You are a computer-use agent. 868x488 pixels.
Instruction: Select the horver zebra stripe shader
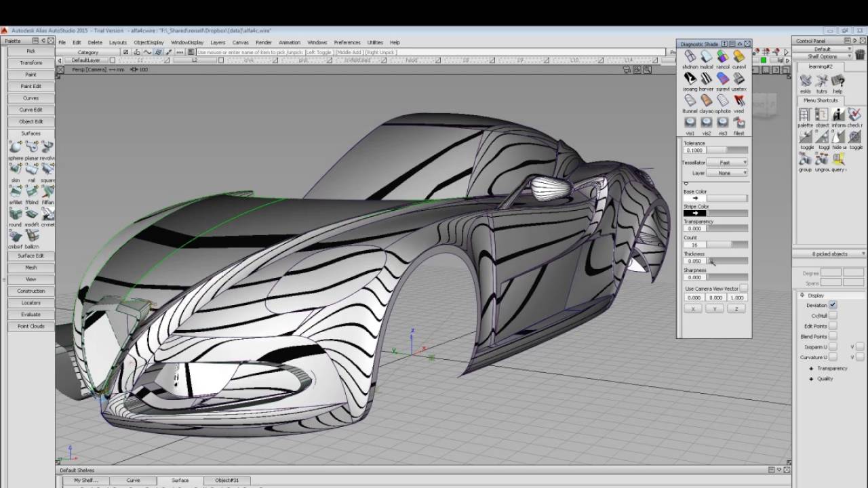point(706,79)
